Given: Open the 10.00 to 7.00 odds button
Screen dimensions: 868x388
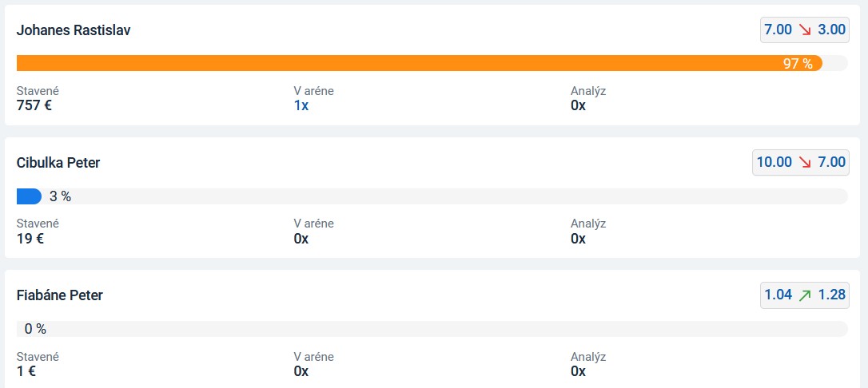Looking at the screenshot, I should tap(801, 163).
